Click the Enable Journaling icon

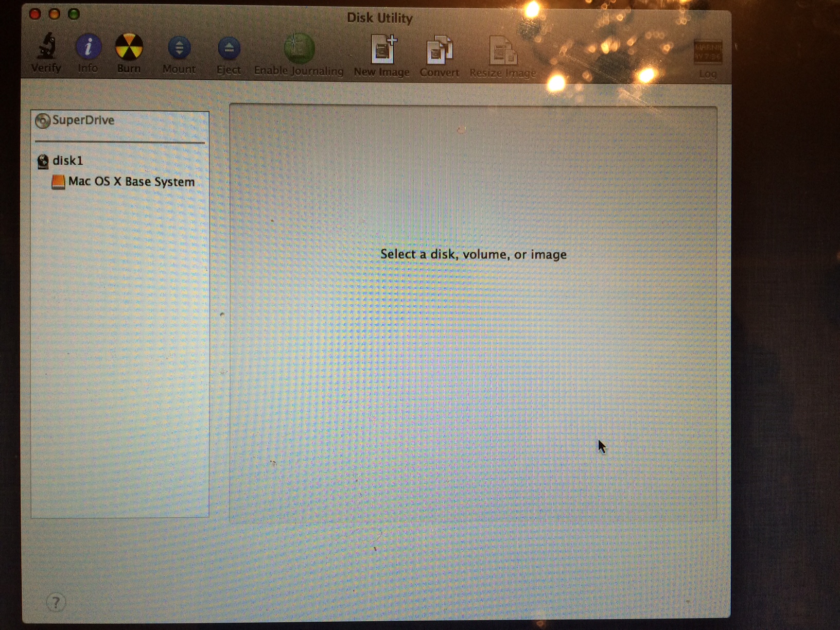[x=299, y=49]
